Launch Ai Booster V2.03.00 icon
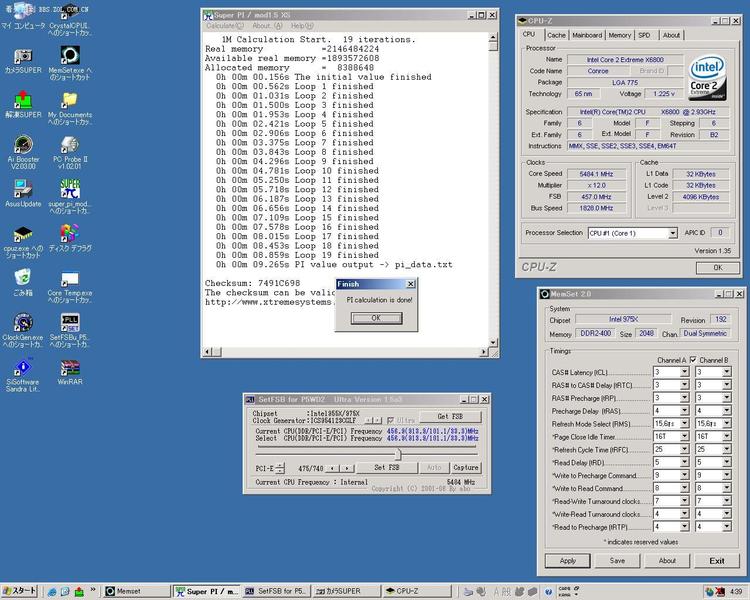Screen dimensions: 750x600 (x=23, y=152)
